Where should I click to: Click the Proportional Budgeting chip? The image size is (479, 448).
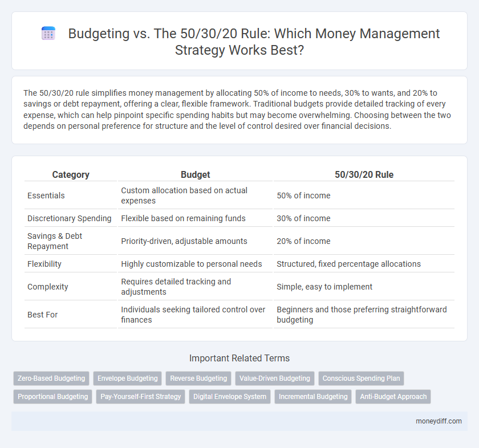pyautogui.click(x=52, y=396)
